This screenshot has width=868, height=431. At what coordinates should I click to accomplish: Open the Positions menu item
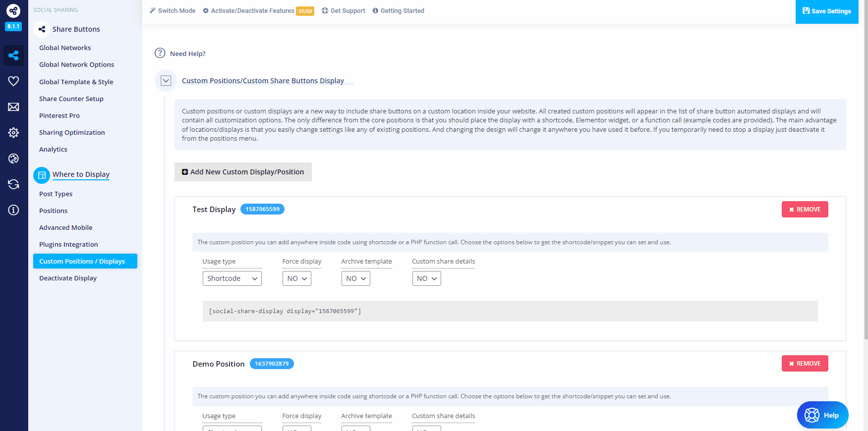(54, 211)
